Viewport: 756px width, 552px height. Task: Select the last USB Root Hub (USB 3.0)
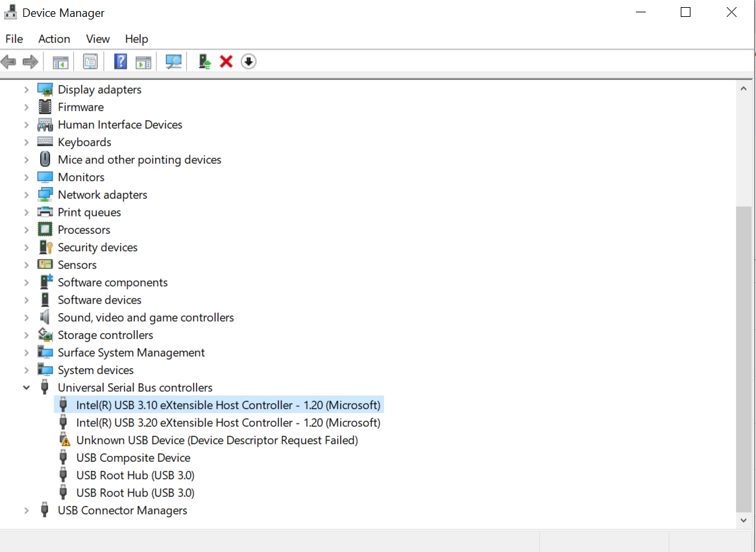[x=135, y=493]
